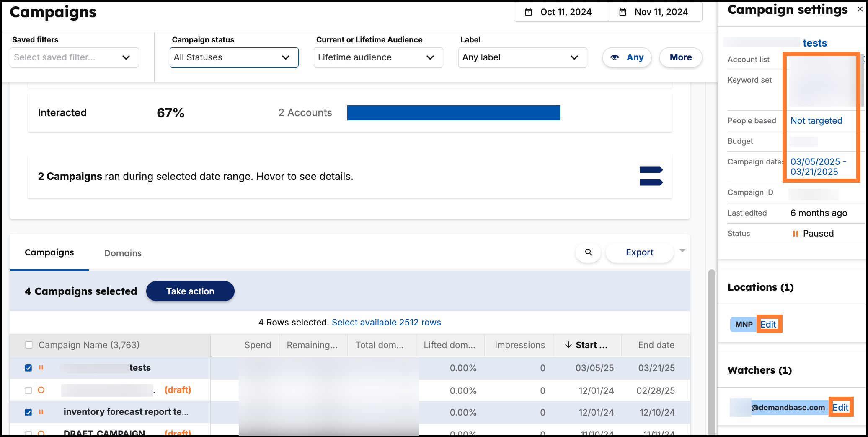Uncheck the tests campaign row checkbox
868x437 pixels.
[x=28, y=368]
